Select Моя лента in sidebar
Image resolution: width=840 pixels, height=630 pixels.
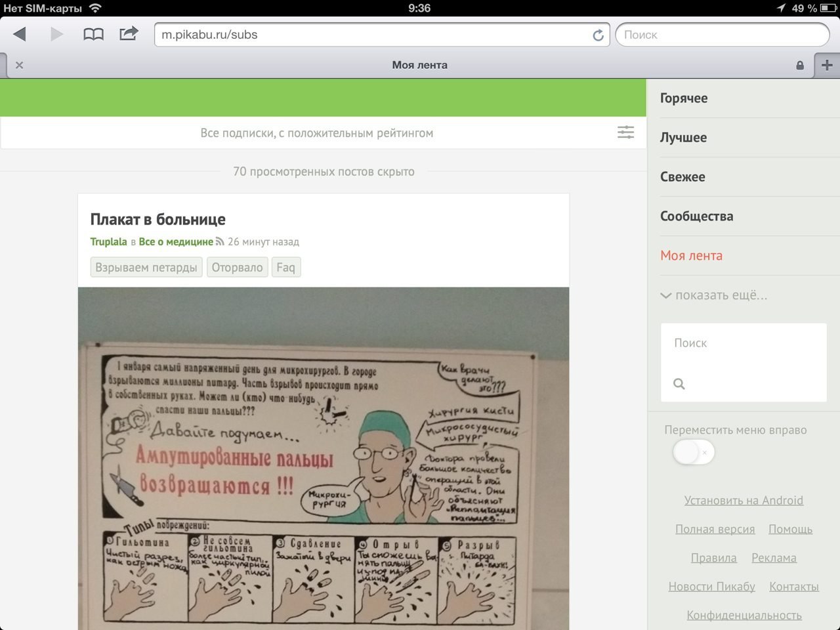click(x=691, y=256)
